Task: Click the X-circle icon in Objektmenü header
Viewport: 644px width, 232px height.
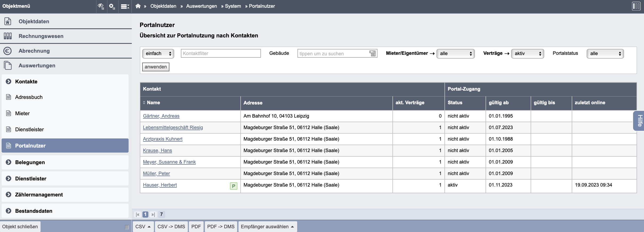Action: point(112,6)
